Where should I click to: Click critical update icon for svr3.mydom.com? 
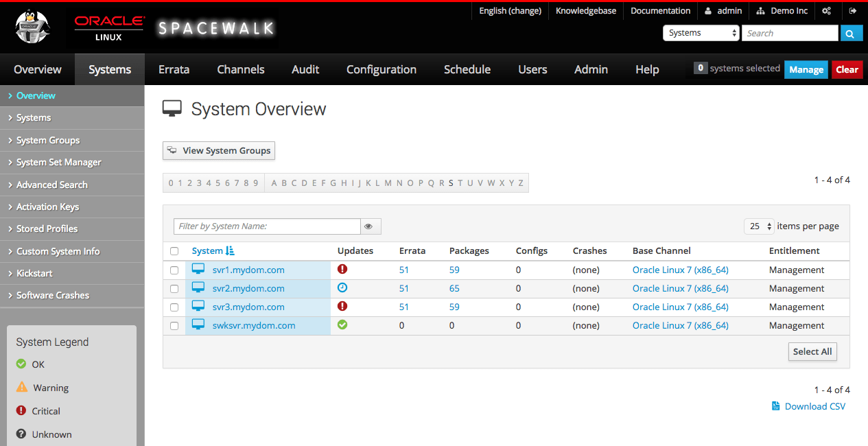tap(342, 306)
